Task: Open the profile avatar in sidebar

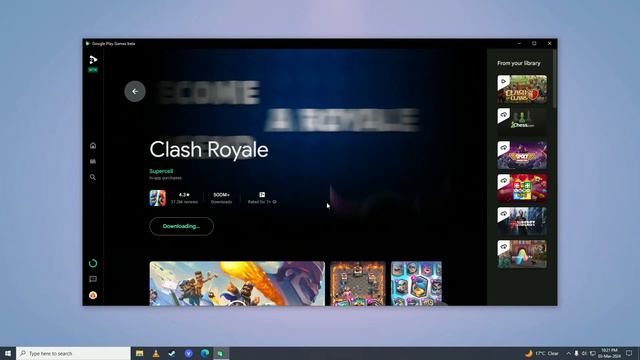Action: click(93, 295)
